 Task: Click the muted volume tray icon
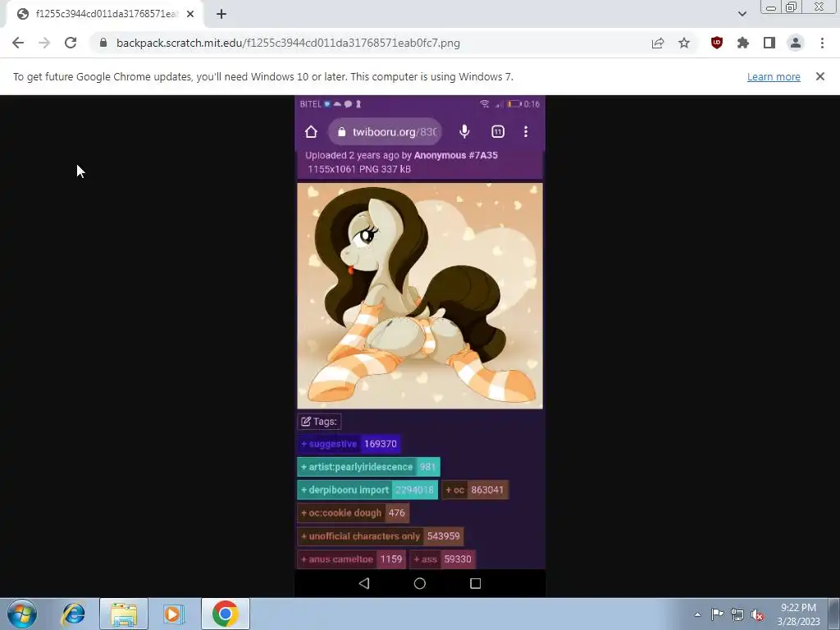757,614
